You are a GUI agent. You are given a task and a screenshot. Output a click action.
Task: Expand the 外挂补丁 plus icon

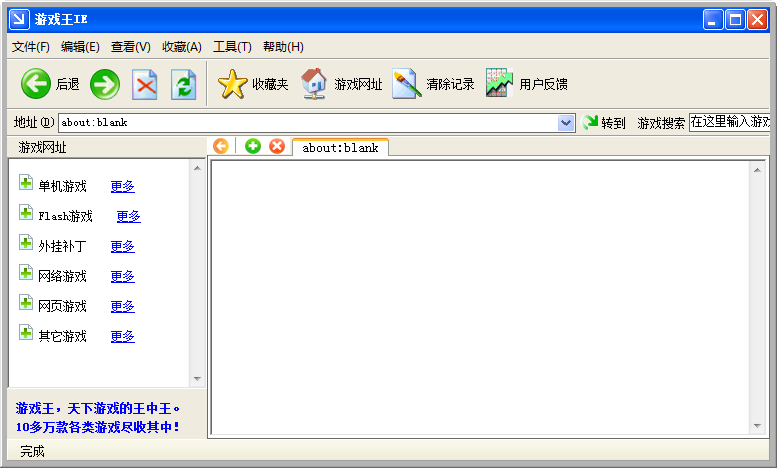click(x=26, y=242)
